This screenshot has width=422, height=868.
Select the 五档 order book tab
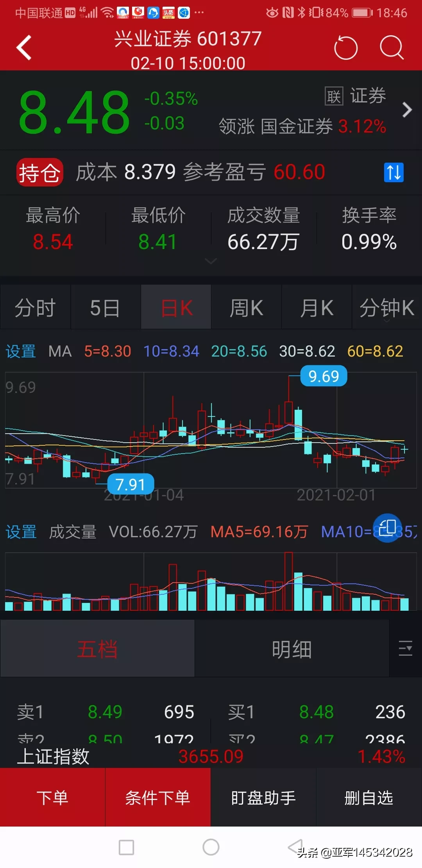click(97, 649)
